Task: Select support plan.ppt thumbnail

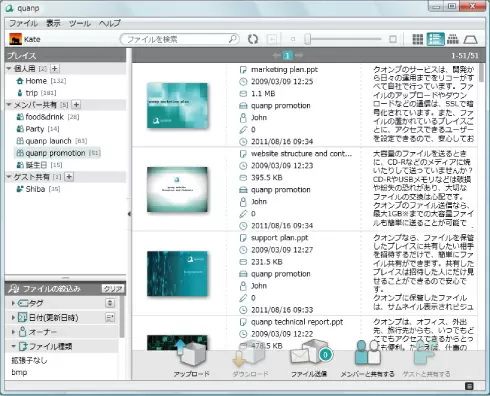Action: [x=177, y=273]
